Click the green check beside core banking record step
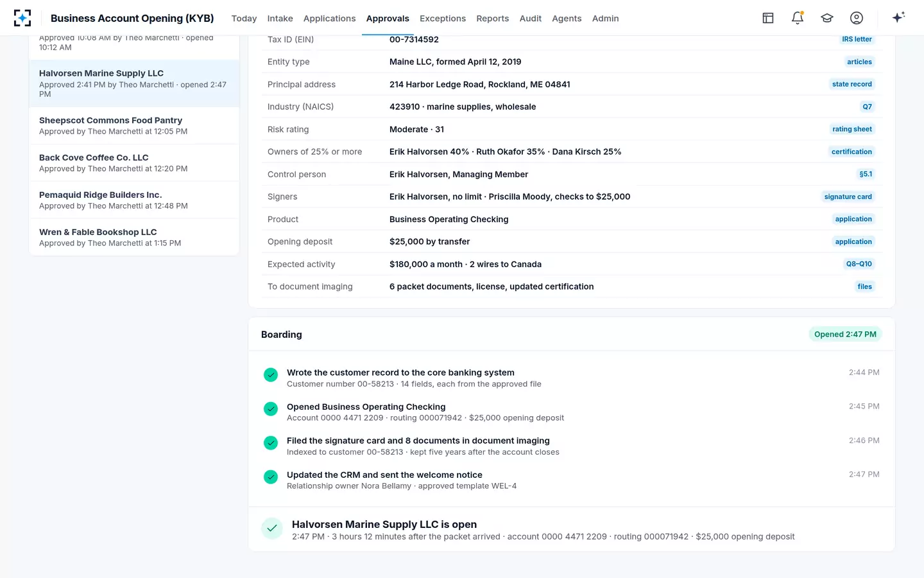This screenshot has width=924, height=578. click(x=271, y=374)
